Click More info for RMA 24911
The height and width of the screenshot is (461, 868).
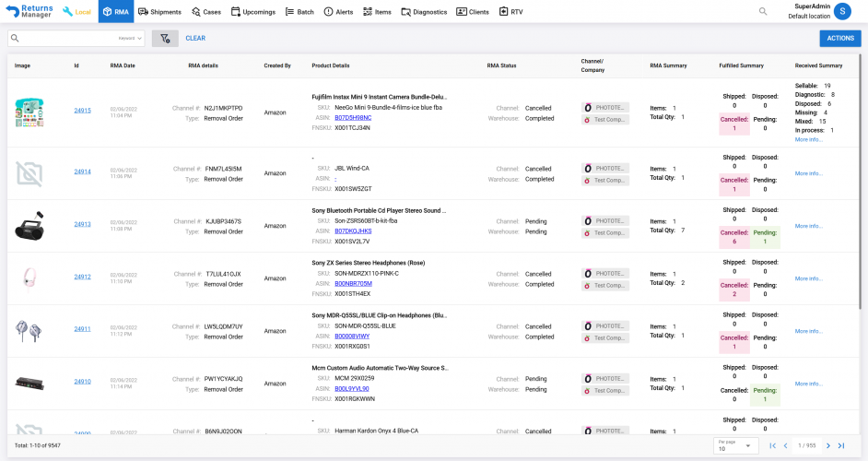point(809,331)
